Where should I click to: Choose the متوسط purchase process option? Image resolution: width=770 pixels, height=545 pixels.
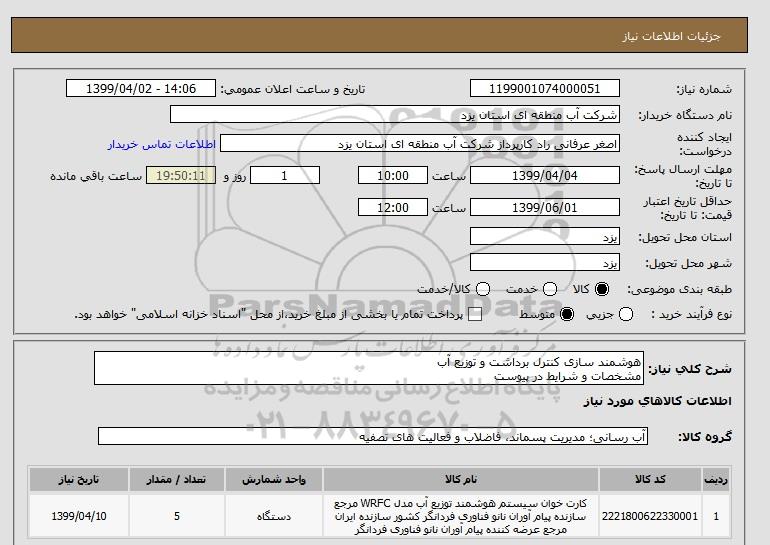pos(567,314)
